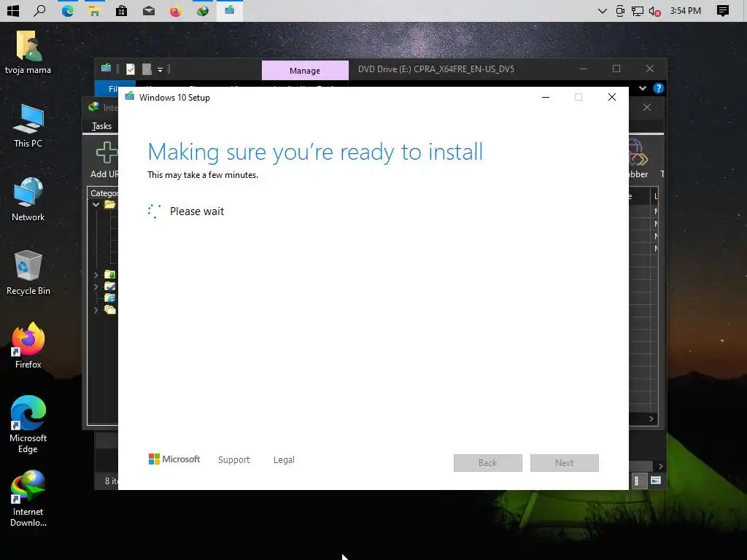Viewport: 747px width, 560px height.
Task: Select the Microsoft Edge desktop shortcut
Action: coord(28,424)
